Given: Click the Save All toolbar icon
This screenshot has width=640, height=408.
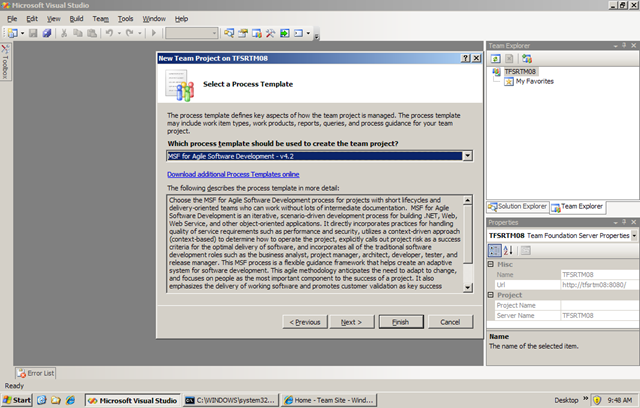Looking at the screenshot, I should (x=47, y=33).
